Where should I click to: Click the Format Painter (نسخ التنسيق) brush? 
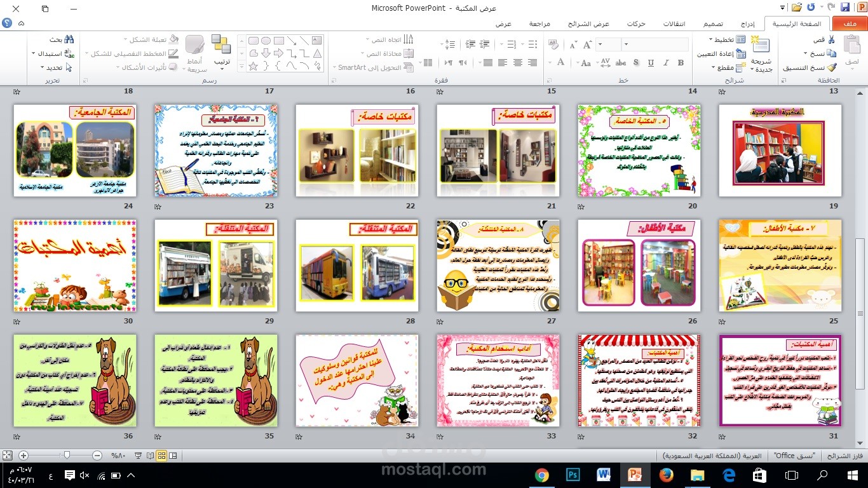[832, 67]
